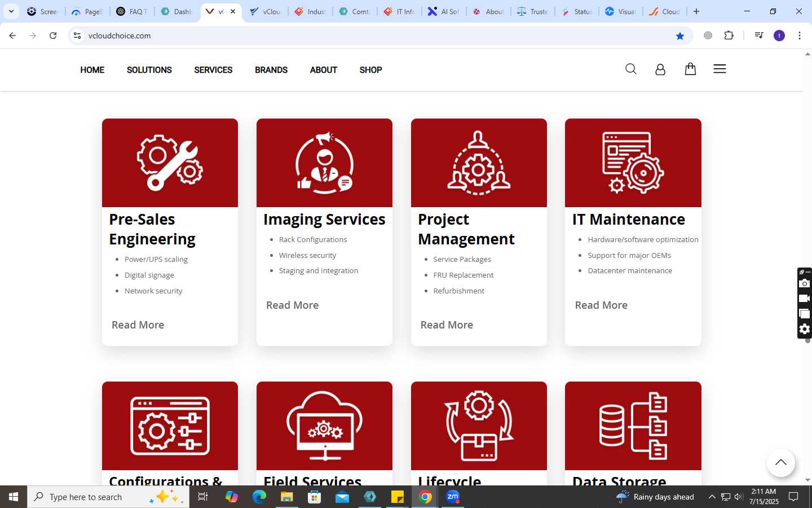812x508 pixels.
Task: Click the IT Maintenance heading
Action: (629, 219)
